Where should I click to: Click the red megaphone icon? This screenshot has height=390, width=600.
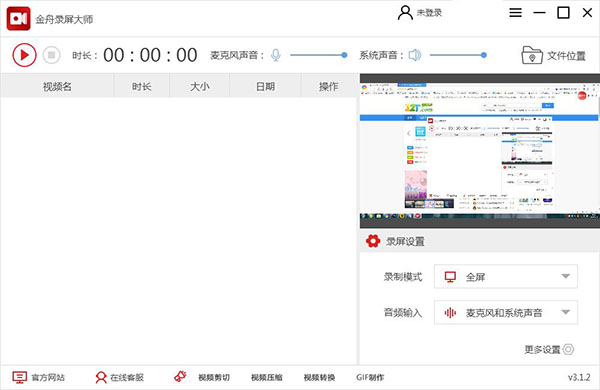pyautogui.click(x=180, y=377)
